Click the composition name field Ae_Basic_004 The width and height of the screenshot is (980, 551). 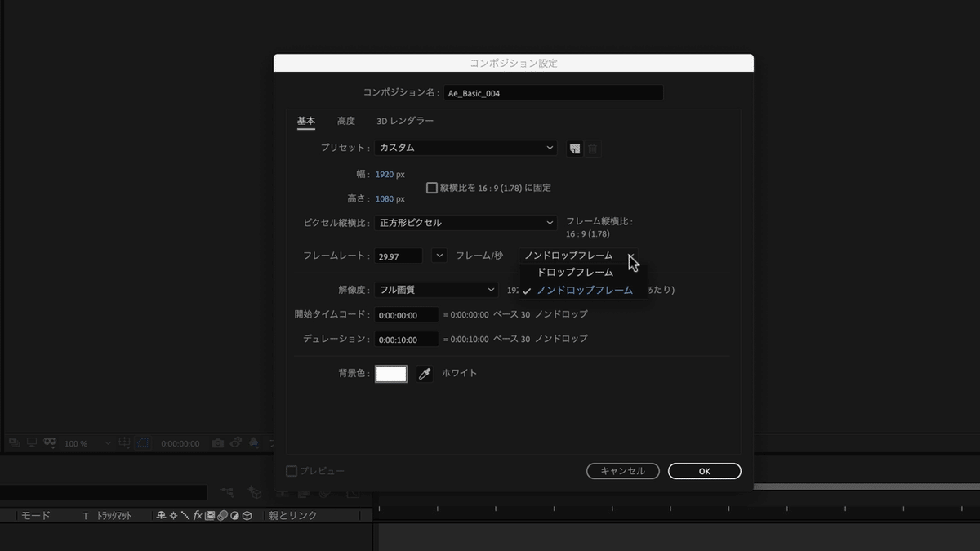554,92
